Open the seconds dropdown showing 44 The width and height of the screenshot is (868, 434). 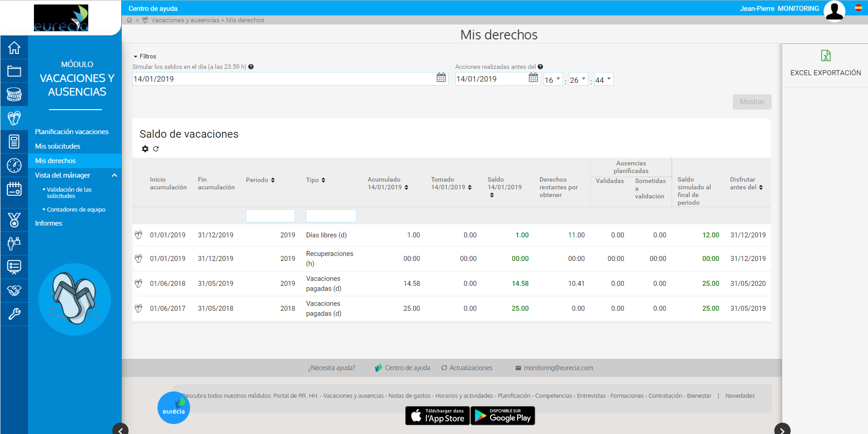point(604,79)
